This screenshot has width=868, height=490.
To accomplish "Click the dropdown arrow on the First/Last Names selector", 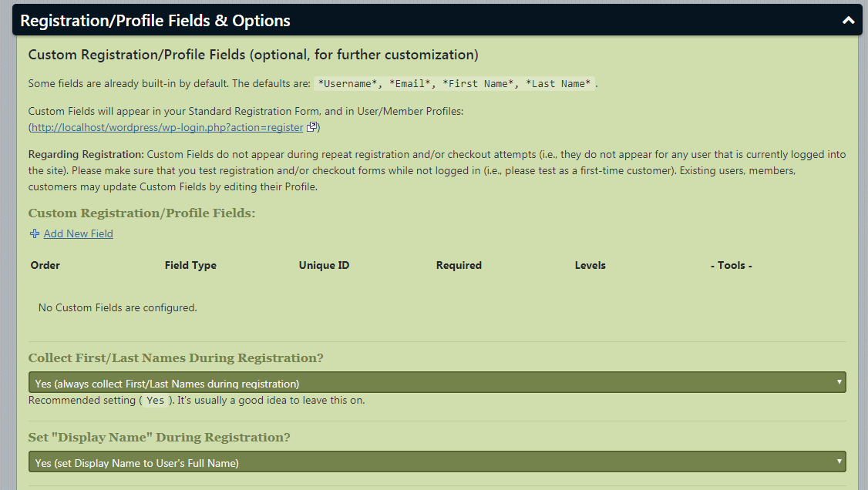I will pos(839,381).
